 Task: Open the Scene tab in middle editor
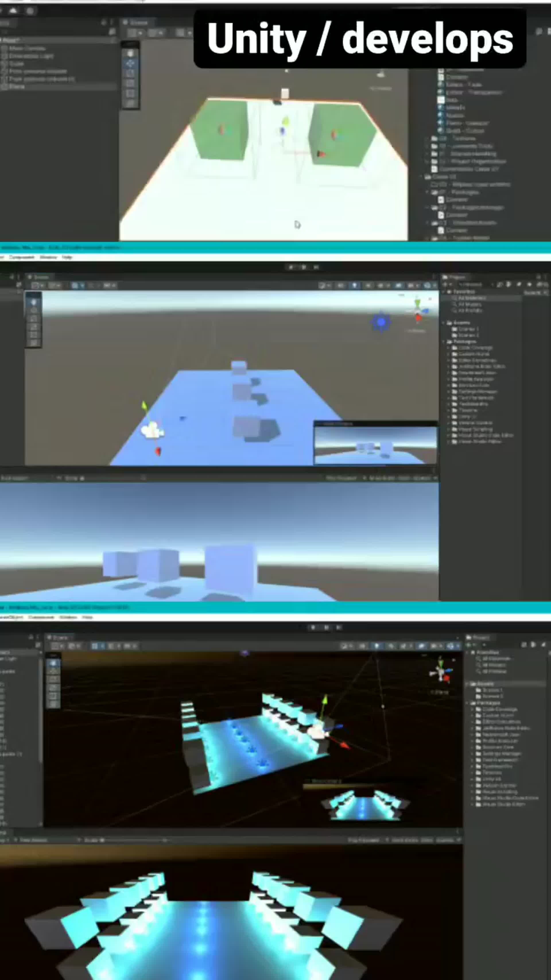tap(40, 277)
